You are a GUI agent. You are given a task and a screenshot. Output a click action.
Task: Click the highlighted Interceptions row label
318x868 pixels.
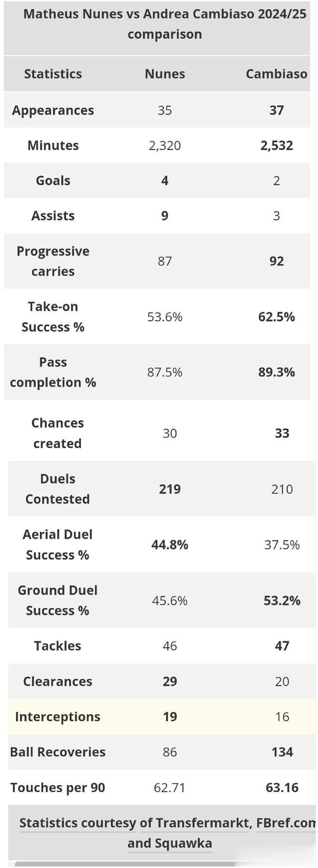coord(58,717)
